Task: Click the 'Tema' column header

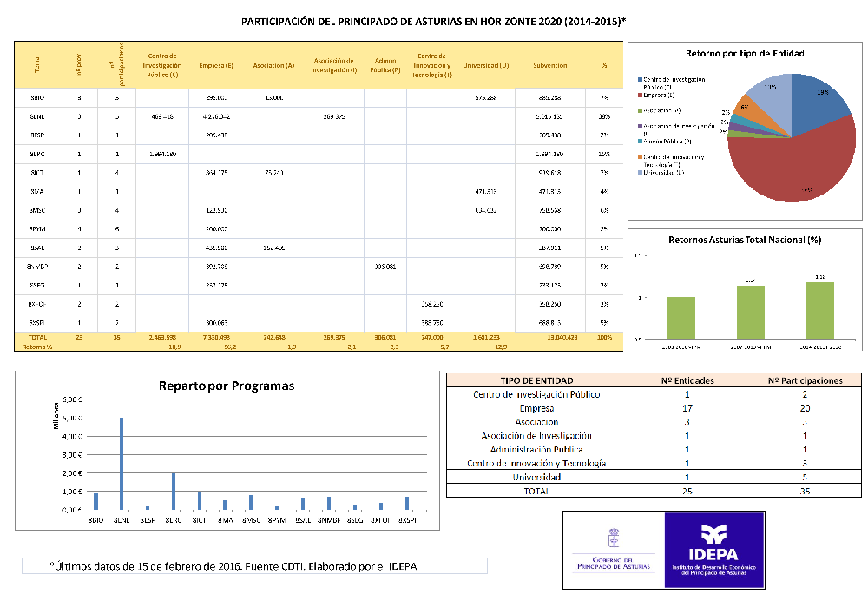Action: 37,65
